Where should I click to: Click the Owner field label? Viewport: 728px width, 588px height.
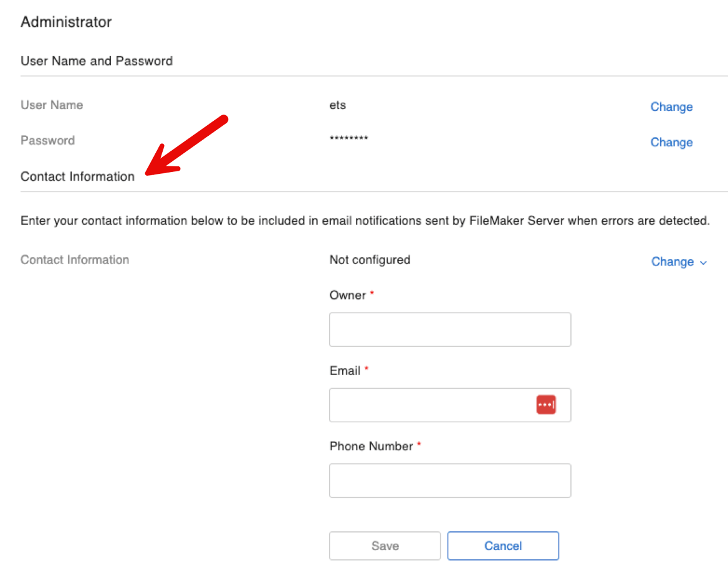(x=348, y=295)
